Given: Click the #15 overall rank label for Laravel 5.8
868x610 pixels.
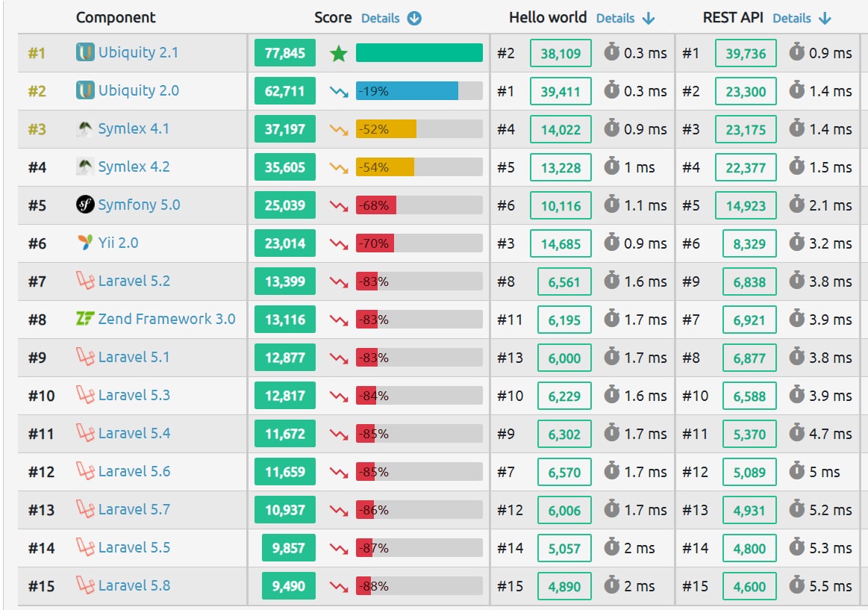Looking at the screenshot, I should (42, 586).
